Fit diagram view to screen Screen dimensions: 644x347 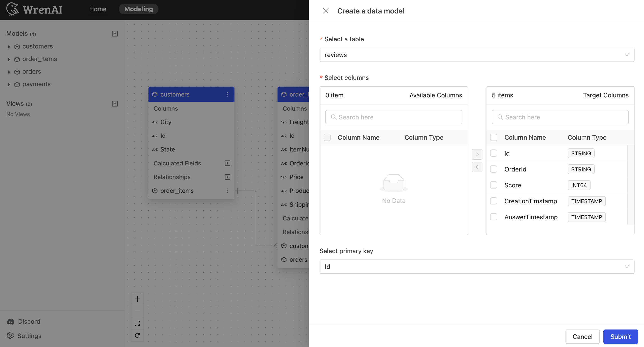(x=137, y=323)
